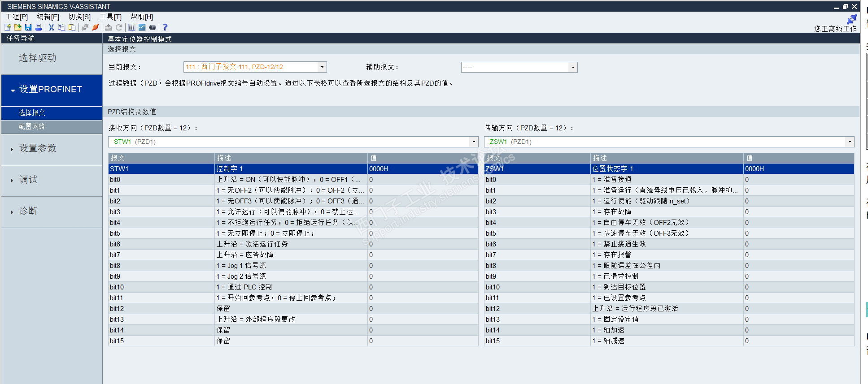Click the Restart drive circular arrow icon
The height and width of the screenshot is (384, 868).
[x=119, y=27]
